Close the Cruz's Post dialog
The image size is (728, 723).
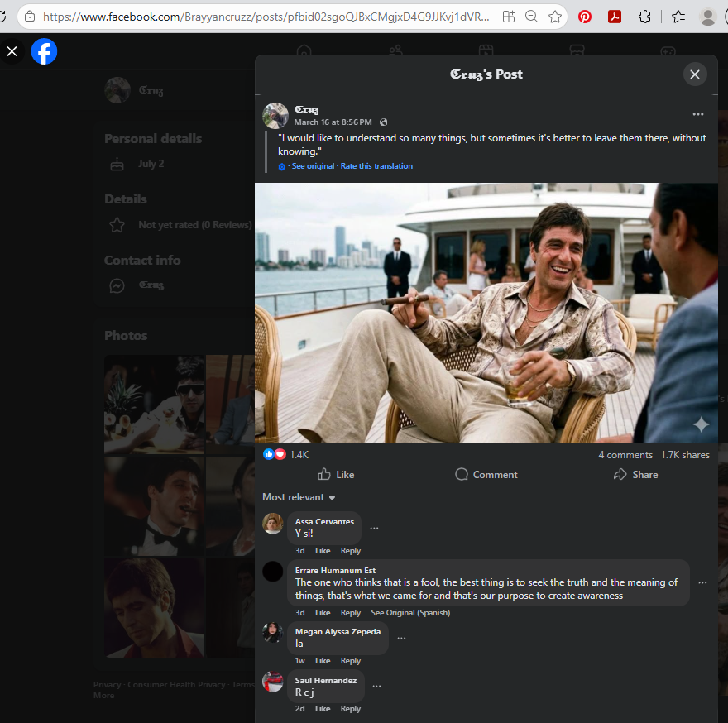tap(694, 74)
